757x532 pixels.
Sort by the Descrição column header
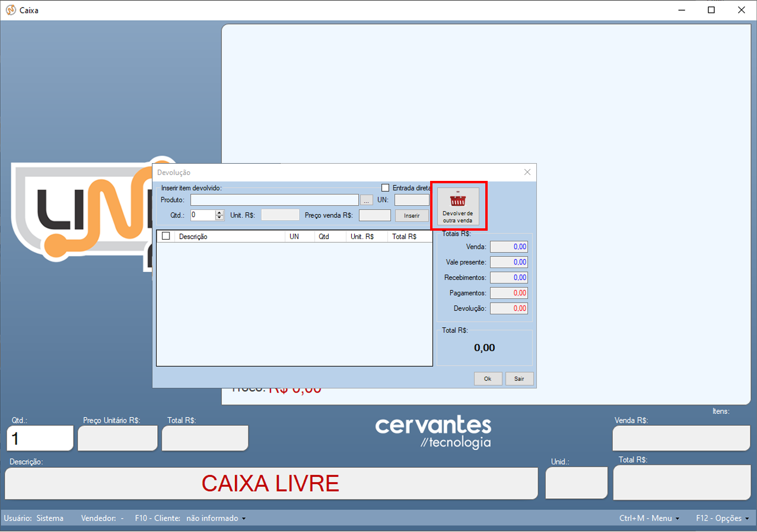tap(230, 236)
